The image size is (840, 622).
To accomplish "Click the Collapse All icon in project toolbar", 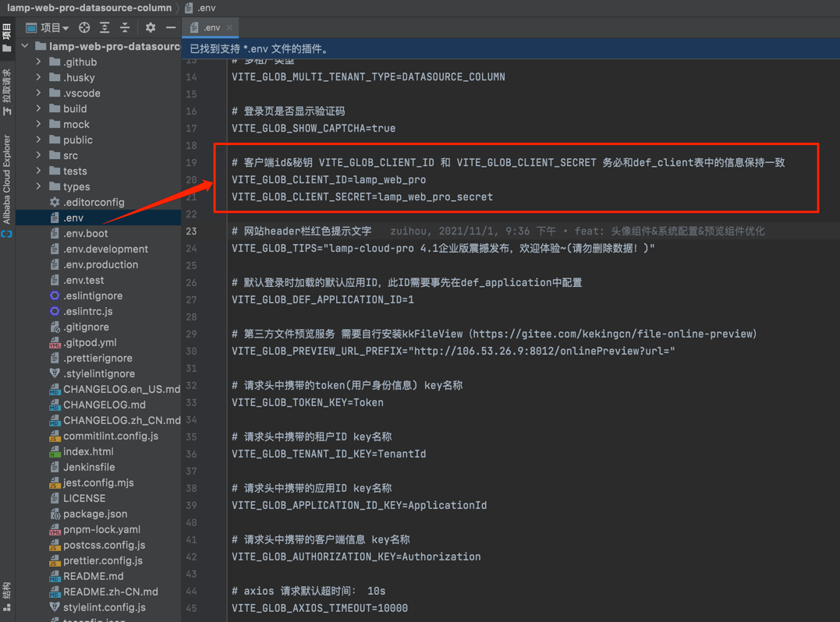I will pyautogui.click(x=125, y=28).
